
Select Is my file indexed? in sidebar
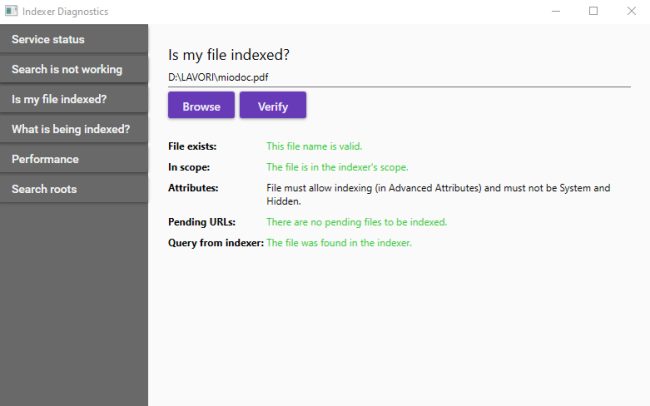74,99
